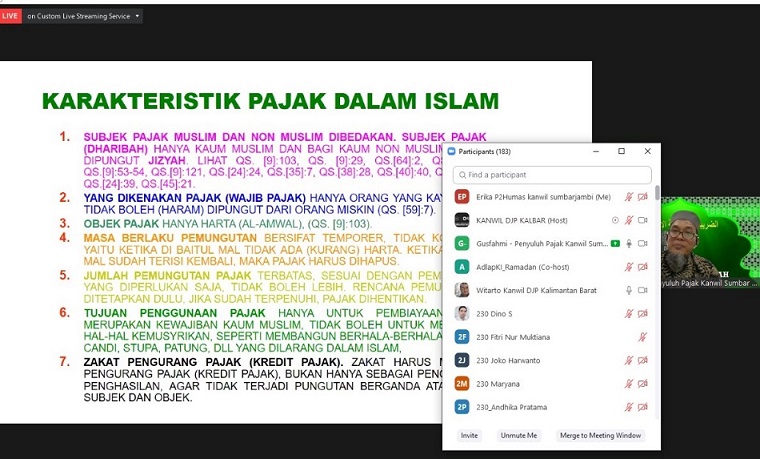Screen dimensions: 760x459
Task: Click Witarto Kanwil's microphone icon
Action: click(629, 290)
